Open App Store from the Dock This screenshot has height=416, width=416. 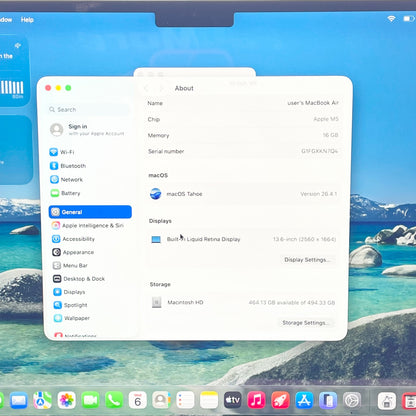coord(304,400)
